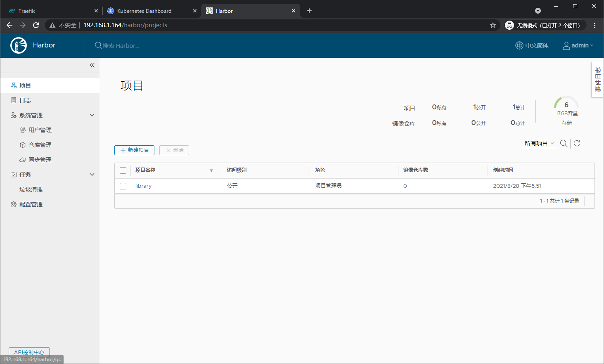The image size is (604, 364).
Task: Click the Harbor lighthouse logo
Action: pyautogui.click(x=19, y=45)
